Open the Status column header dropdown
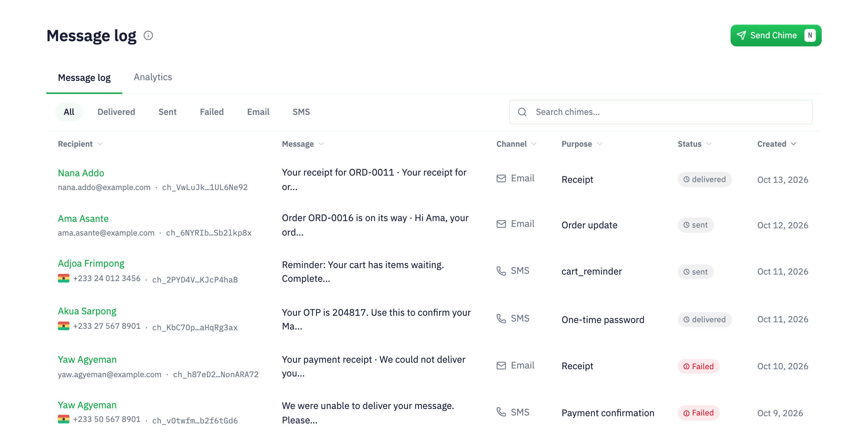The height and width of the screenshot is (448, 868). [694, 144]
